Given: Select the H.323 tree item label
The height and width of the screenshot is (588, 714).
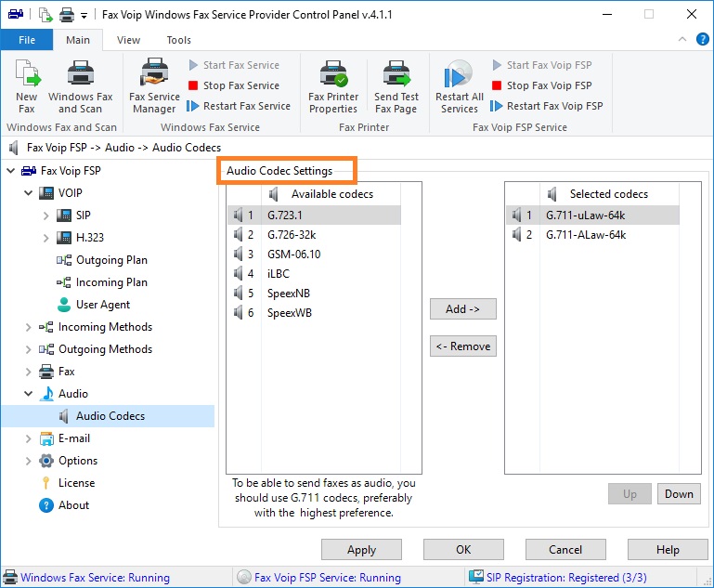Looking at the screenshot, I should (x=90, y=238).
